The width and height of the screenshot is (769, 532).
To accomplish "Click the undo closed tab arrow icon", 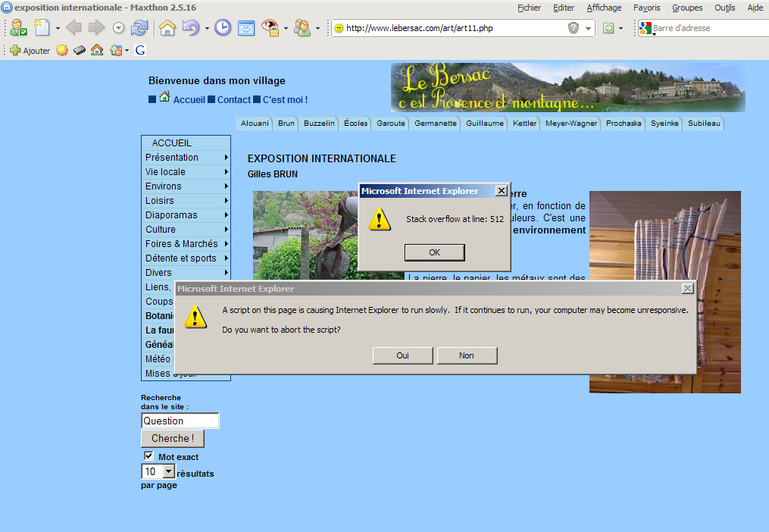I will click(190, 28).
